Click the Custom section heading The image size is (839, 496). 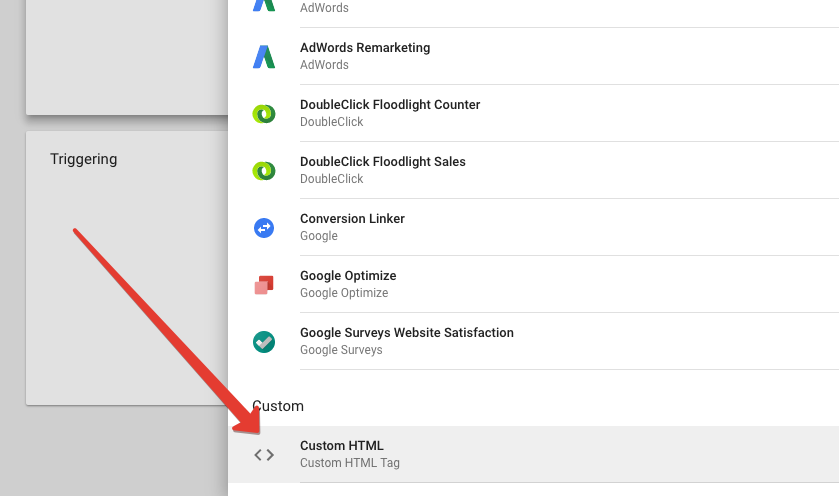278,406
